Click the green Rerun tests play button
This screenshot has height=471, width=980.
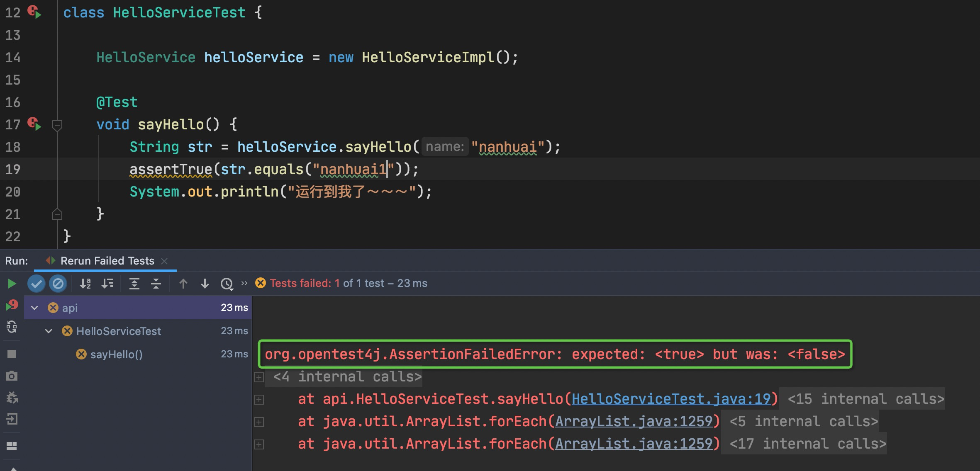(x=12, y=284)
